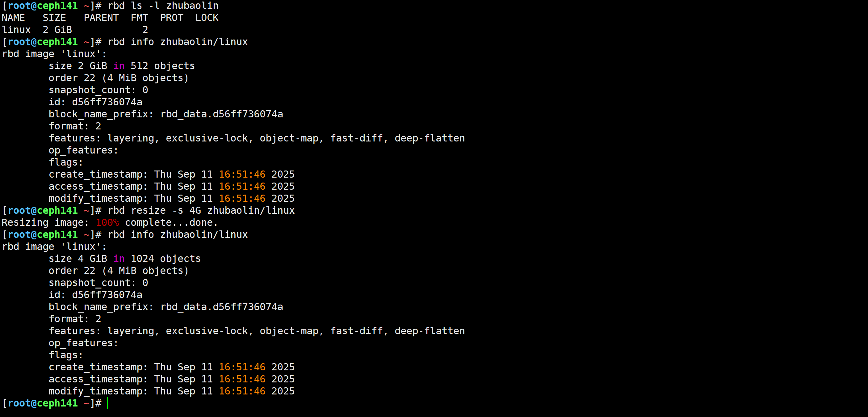Image resolution: width=868 pixels, height=417 pixels.
Task: Click the "size 4 GiB" text
Action: pos(78,259)
